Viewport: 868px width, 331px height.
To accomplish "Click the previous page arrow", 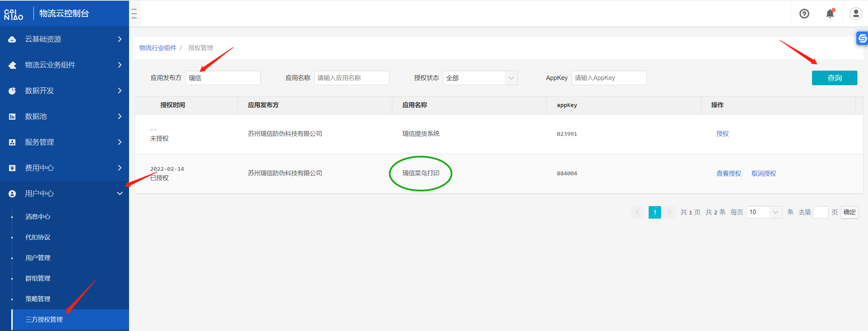I will 637,212.
